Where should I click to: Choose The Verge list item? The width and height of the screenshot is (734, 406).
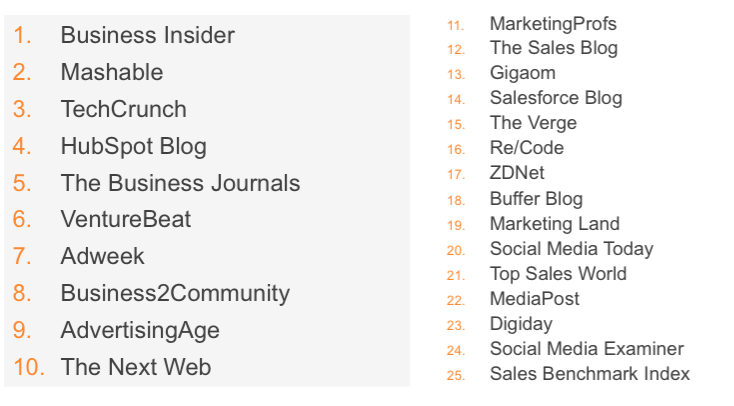coord(533,123)
